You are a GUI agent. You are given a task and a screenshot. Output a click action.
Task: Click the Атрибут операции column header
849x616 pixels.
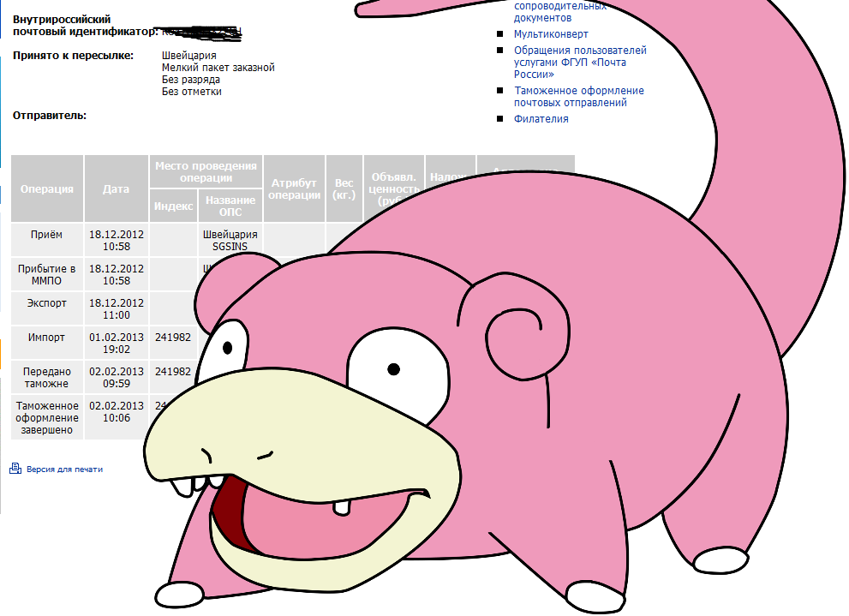coord(294,189)
